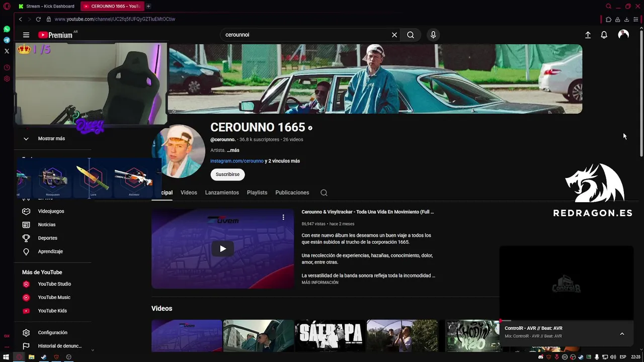Switch to Kick Dashboard browser tab
Screen dimensions: 644x362
pyautogui.click(x=46, y=6)
